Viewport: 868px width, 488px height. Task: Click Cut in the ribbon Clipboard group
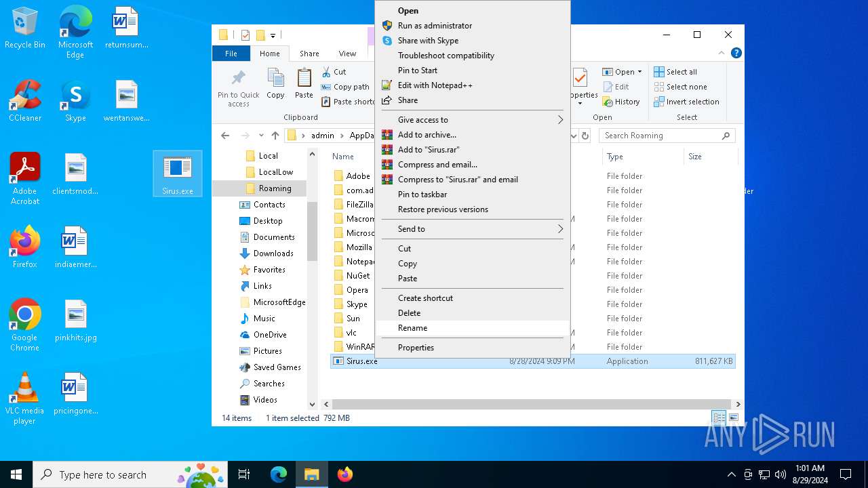pyautogui.click(x=334, y=72)
